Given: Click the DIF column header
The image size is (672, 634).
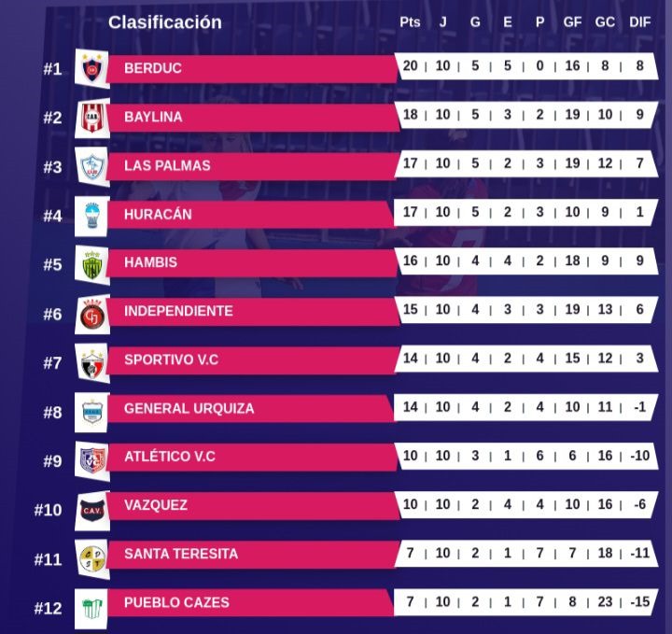Looking at the screenshot, I should 640,22.
